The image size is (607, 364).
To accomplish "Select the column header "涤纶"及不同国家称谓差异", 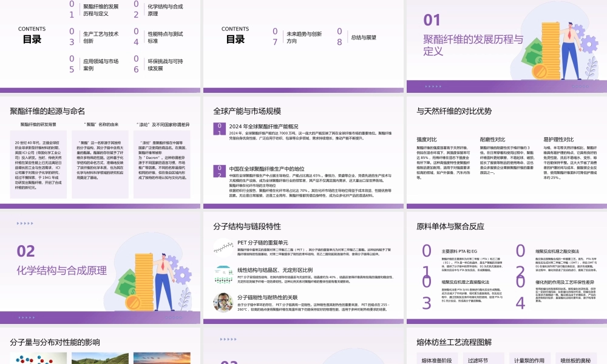I will point(163,124).
